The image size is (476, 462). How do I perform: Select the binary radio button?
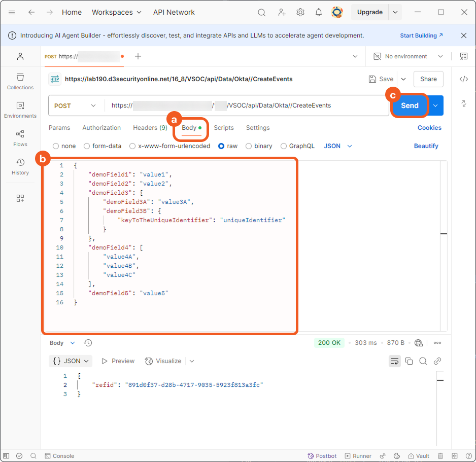(249, 146)
